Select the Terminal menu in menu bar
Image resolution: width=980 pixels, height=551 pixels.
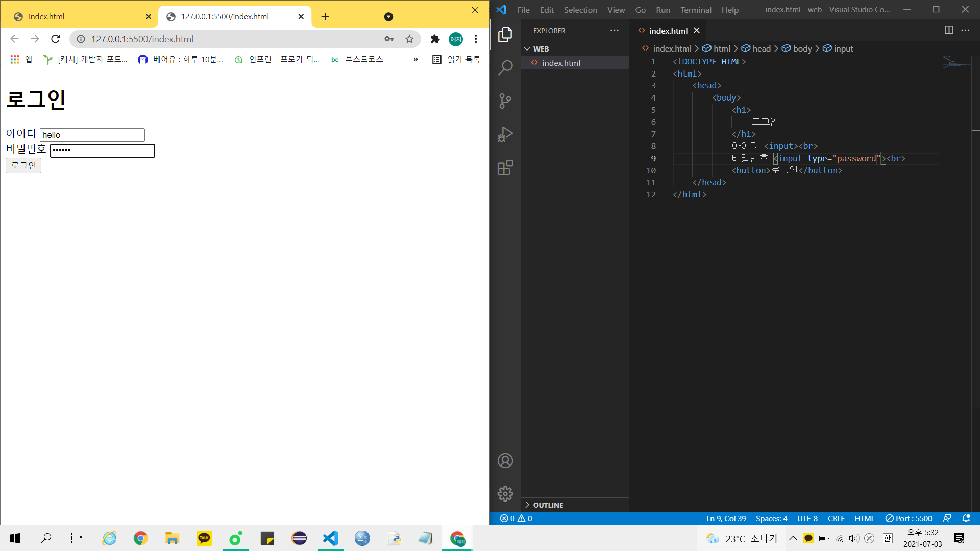click(x=695, y=9)
